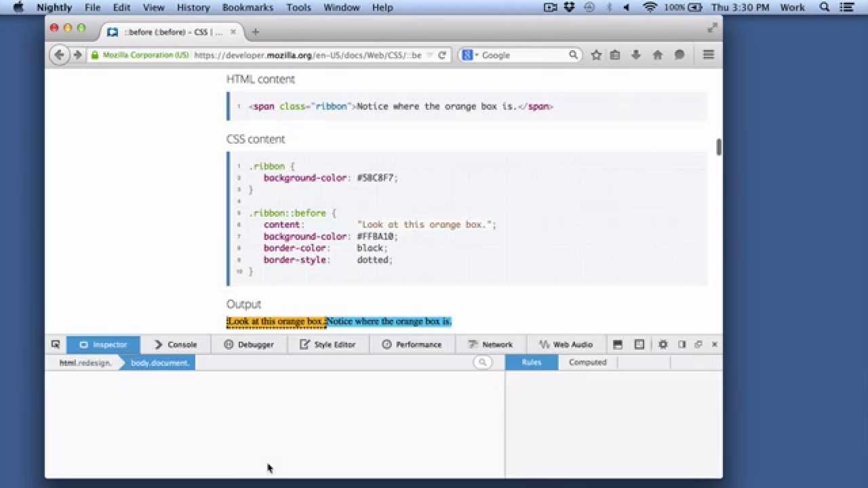Click the #FF8A10 value in code
Screen dimensions: 868x488
coord(375,237)
